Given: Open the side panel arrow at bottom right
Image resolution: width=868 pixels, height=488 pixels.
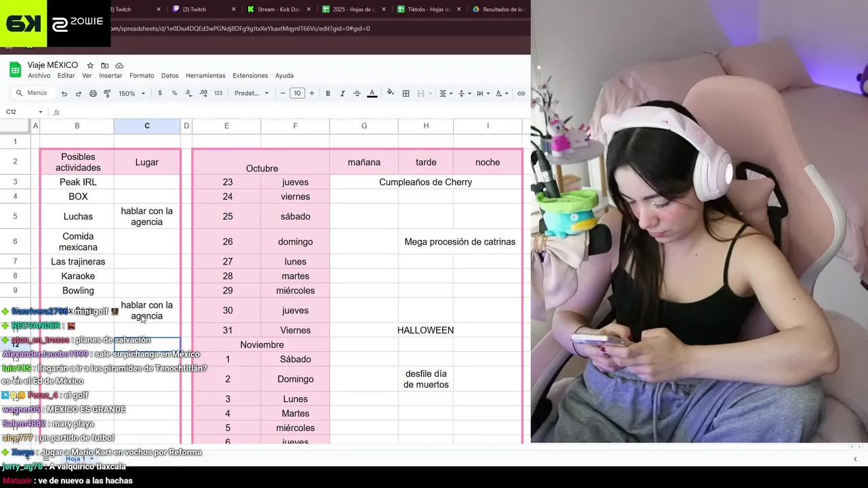Looking at the screenshot, I should 855,459.
